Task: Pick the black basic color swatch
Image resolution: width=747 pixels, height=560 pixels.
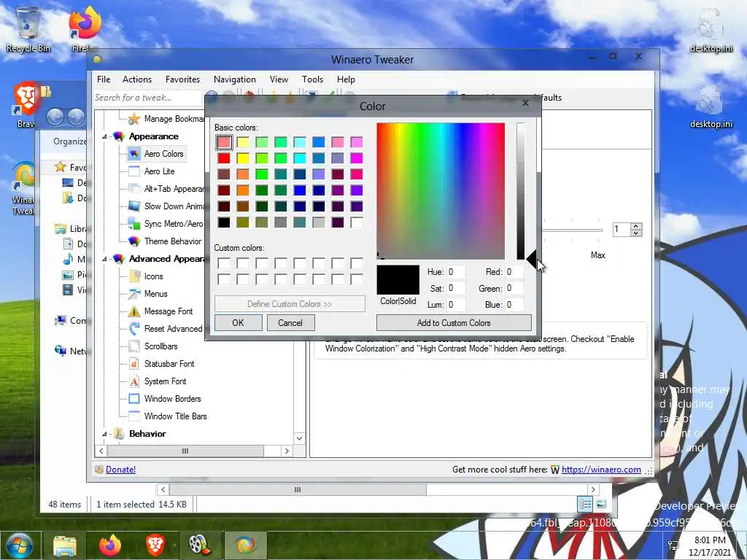Action: [224, 222]
